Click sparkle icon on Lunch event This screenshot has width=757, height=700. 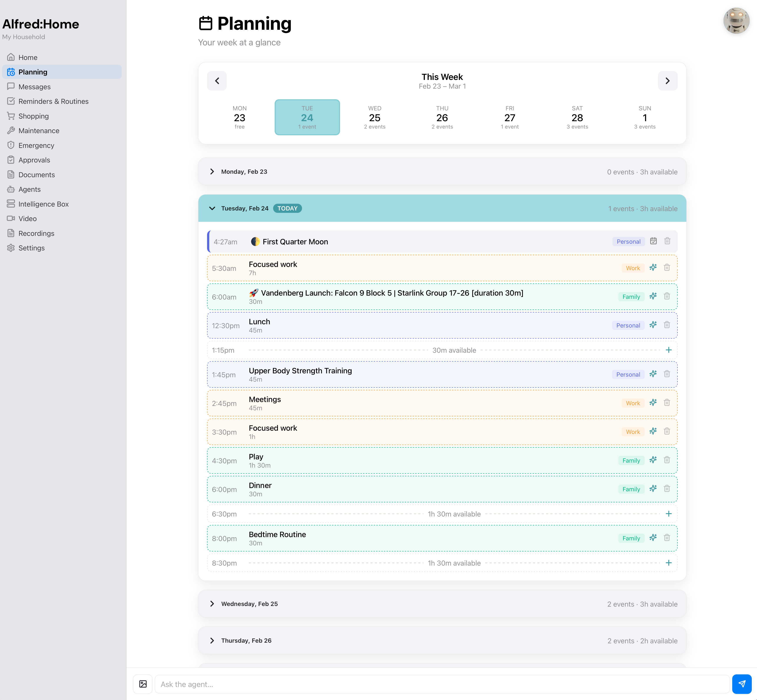(653, 325)
